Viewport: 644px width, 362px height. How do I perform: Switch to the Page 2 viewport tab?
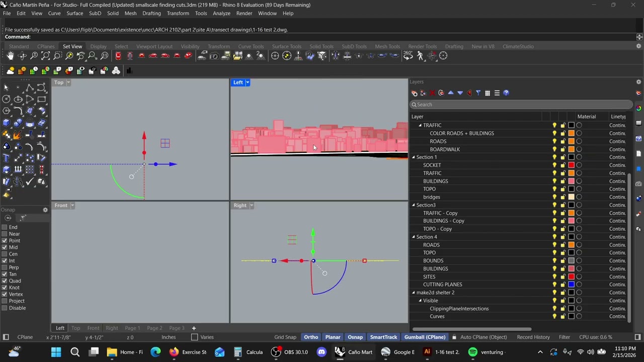coord(154,328)
